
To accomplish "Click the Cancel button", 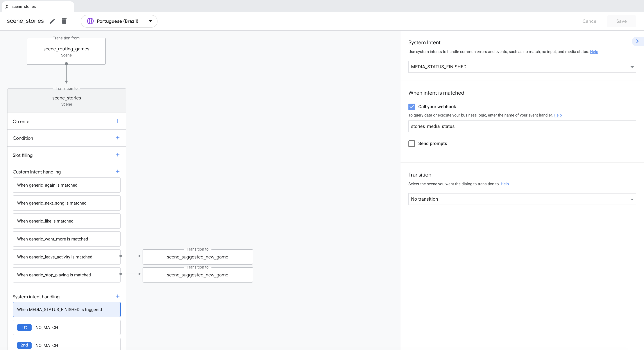I will coord(590,21).
